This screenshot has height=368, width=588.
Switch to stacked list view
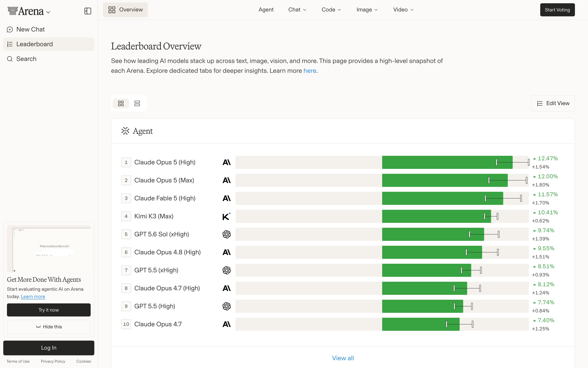pyautogui.click(x=137, y=103)
